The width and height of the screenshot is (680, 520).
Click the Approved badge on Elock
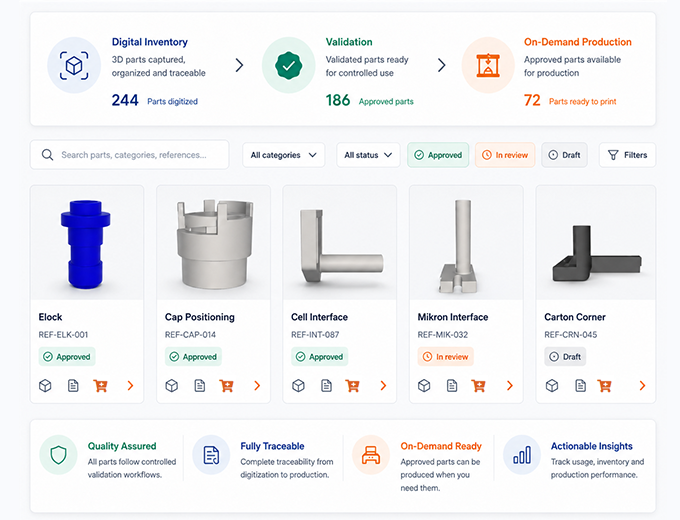tap(67, 356)
